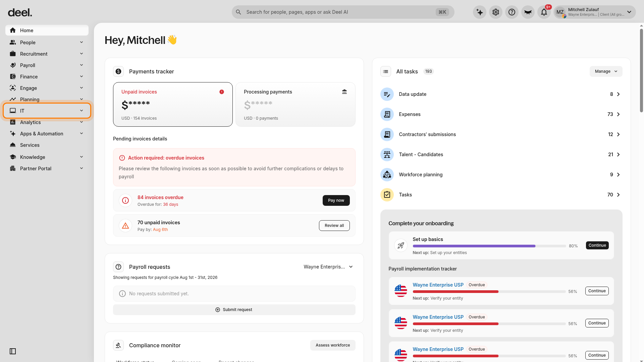
Task: Open the Workforce planning row arrow
Action: coord(618,175)
